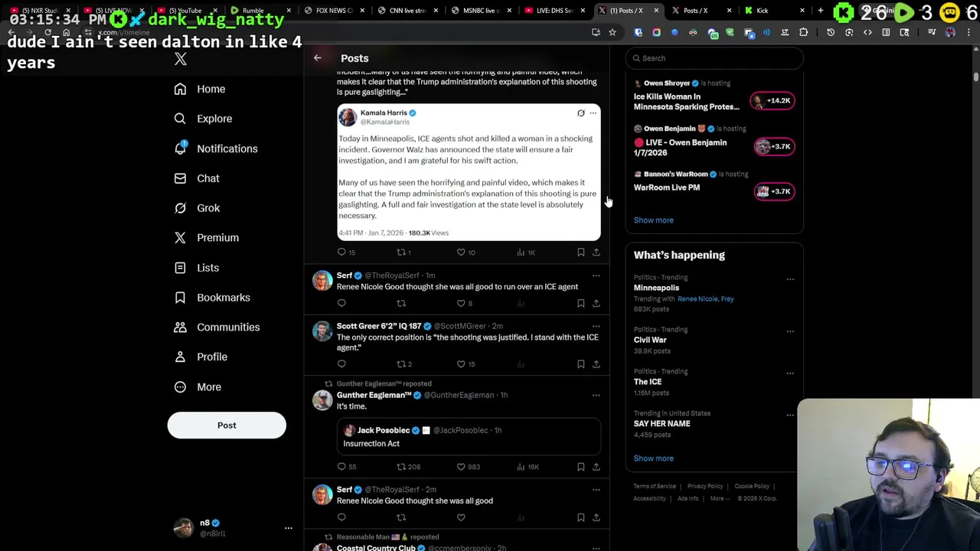The image size is (980, 551).
Task: Reply to Scott Greer's post
Action: (341, 364)
